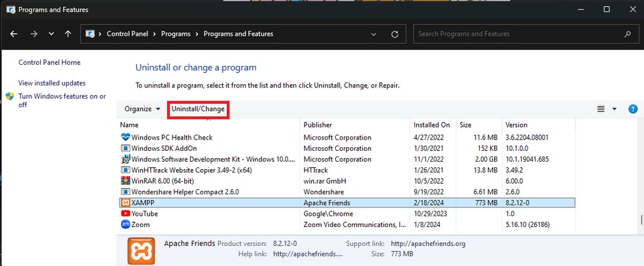644x266 pixels.
Task: Click the 2.00 GB size cell
Action: [x=486, y=159]
